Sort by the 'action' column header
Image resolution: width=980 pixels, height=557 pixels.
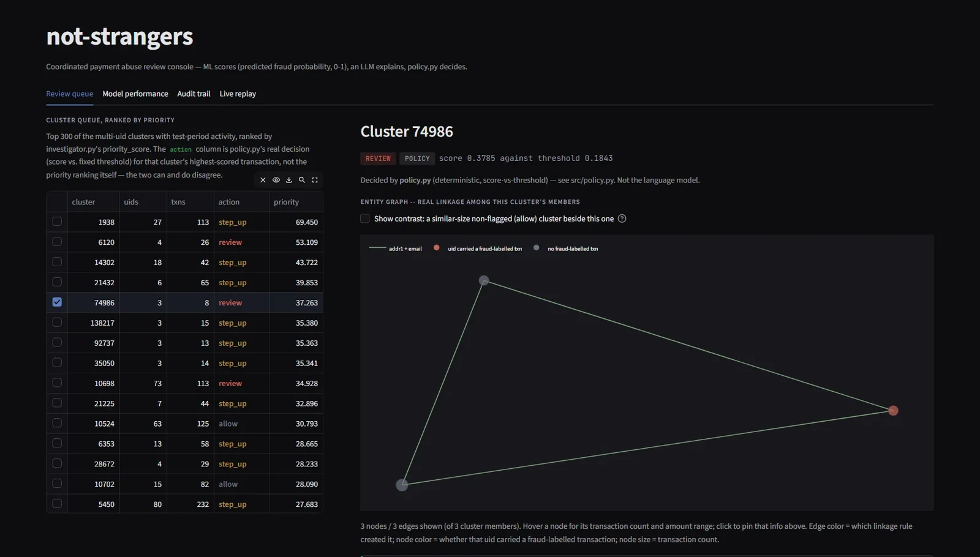point(241,202)
